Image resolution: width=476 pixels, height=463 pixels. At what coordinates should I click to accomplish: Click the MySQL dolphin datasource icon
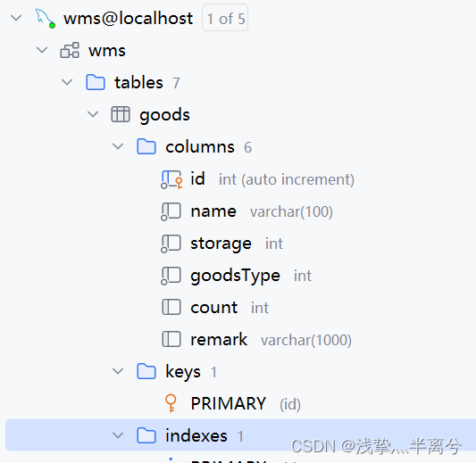(x=45, y=19)
